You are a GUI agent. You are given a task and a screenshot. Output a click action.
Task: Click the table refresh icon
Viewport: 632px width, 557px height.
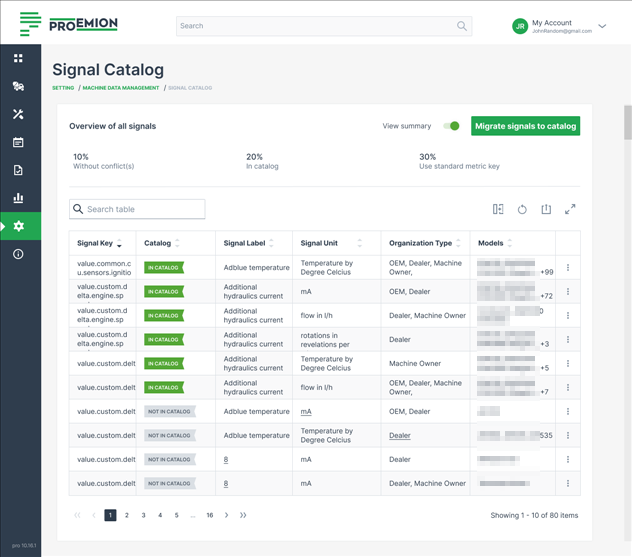click(522, 209)
